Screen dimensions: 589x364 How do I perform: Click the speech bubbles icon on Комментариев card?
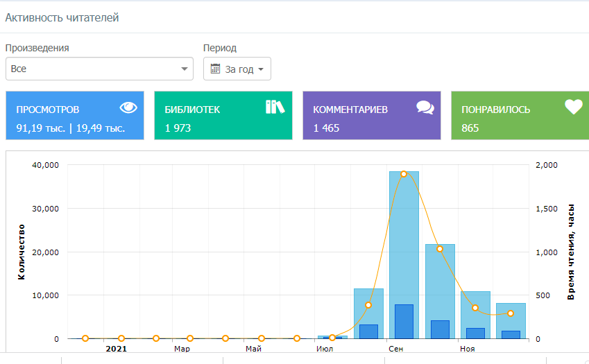click(425, 107)
